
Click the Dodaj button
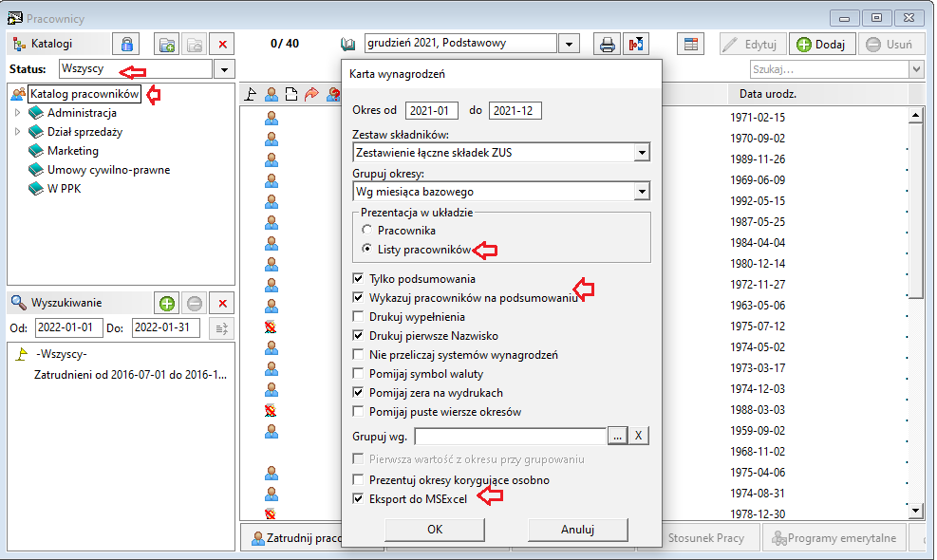point(822,45)
